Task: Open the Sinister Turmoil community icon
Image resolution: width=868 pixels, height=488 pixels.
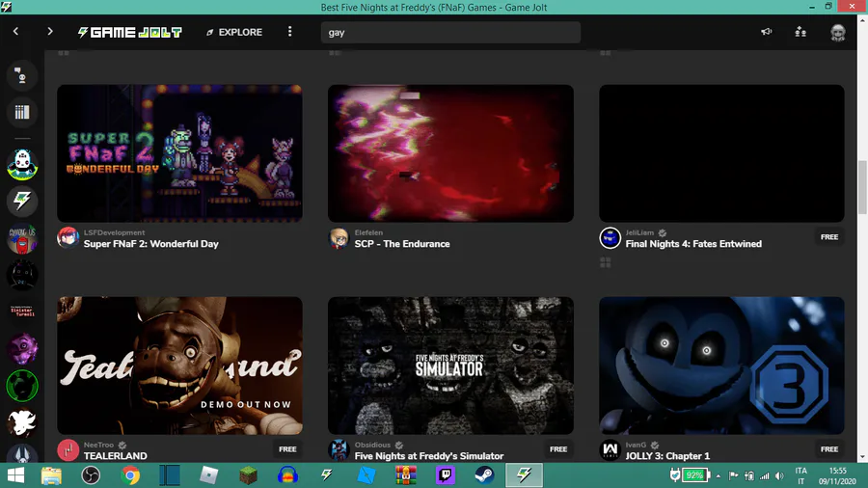Action: [22, 312]
